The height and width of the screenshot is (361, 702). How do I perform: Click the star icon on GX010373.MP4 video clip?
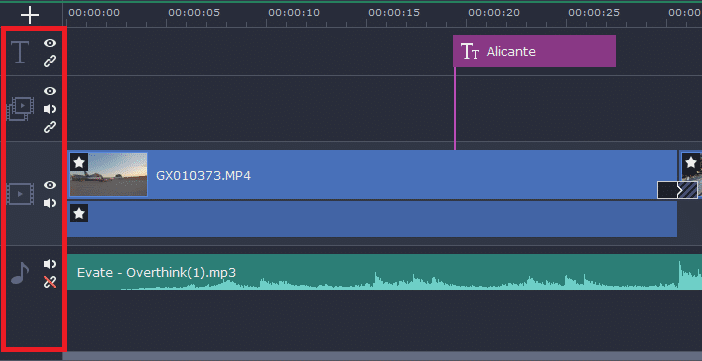click(x=79, y=162)
